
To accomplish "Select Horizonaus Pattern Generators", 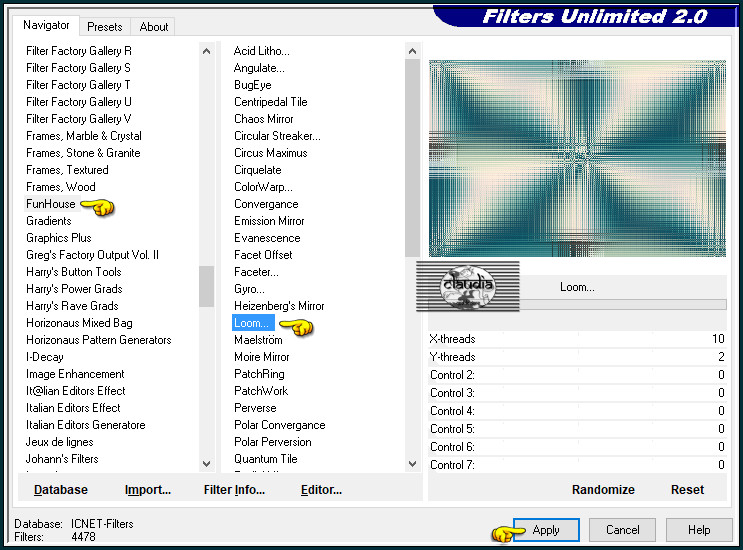I will point(99,340).
